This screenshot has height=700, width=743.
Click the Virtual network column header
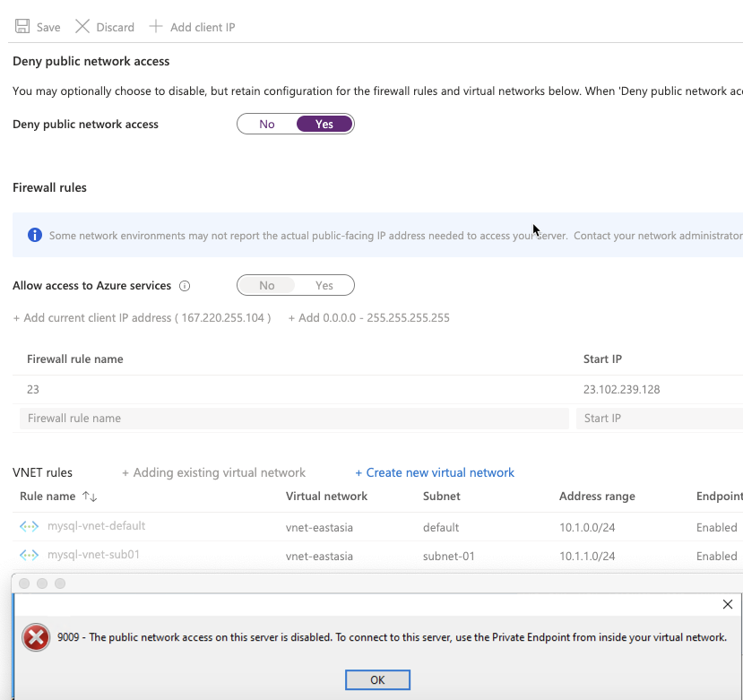pyautogui.click(x=326, y=497)
